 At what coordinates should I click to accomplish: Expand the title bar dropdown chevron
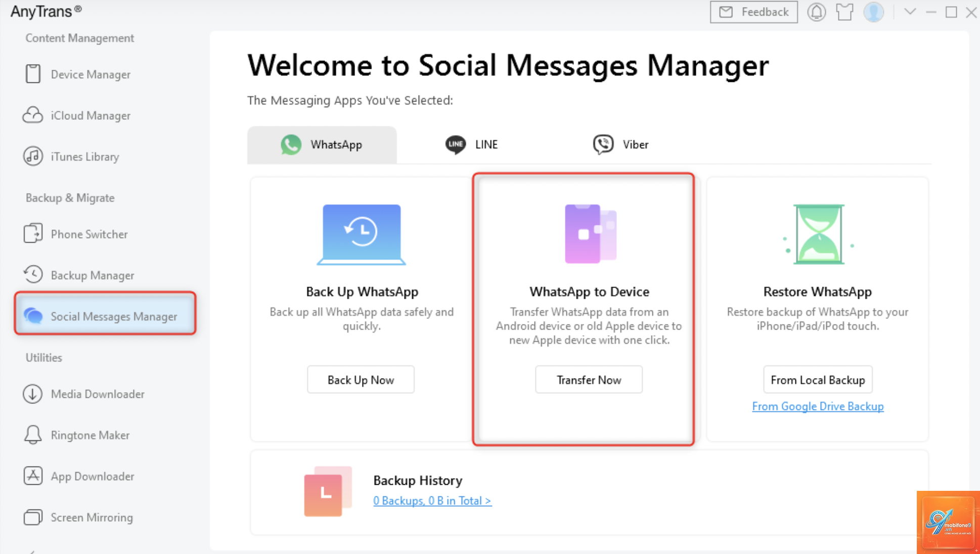pyautogui.click(x=910, y=11)
